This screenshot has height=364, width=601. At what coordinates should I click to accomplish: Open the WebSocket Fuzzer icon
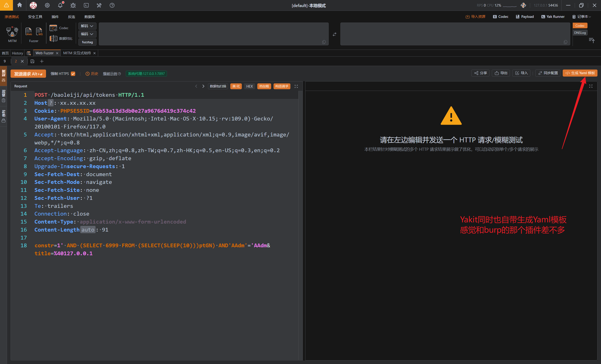coord(39,31)
